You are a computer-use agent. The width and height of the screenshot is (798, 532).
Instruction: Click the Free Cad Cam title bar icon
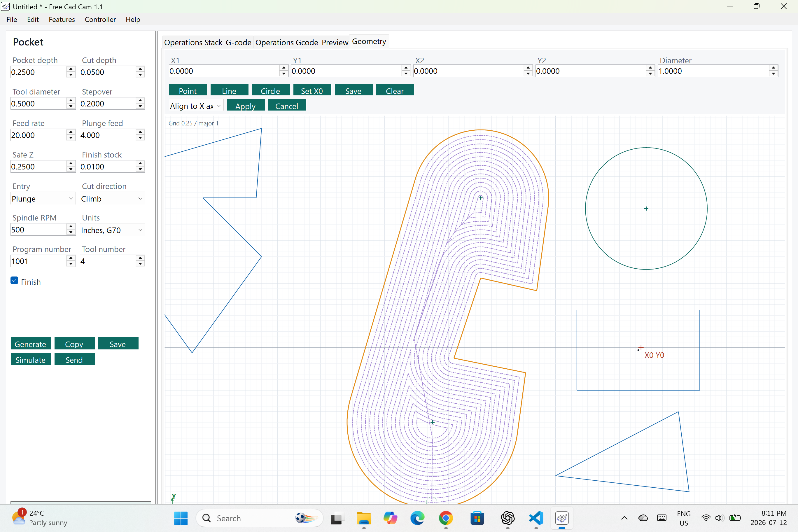point(5,6)
